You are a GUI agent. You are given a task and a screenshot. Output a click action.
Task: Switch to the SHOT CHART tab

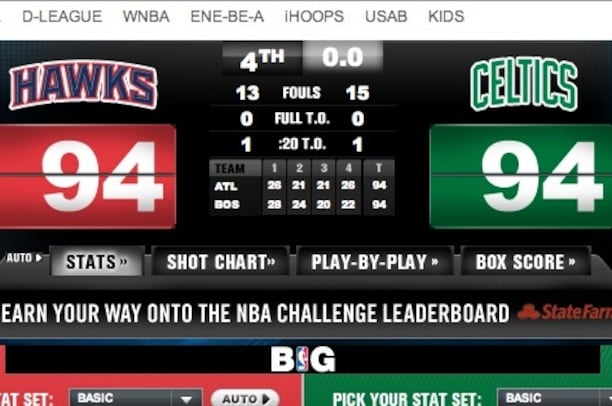point(221,261)
